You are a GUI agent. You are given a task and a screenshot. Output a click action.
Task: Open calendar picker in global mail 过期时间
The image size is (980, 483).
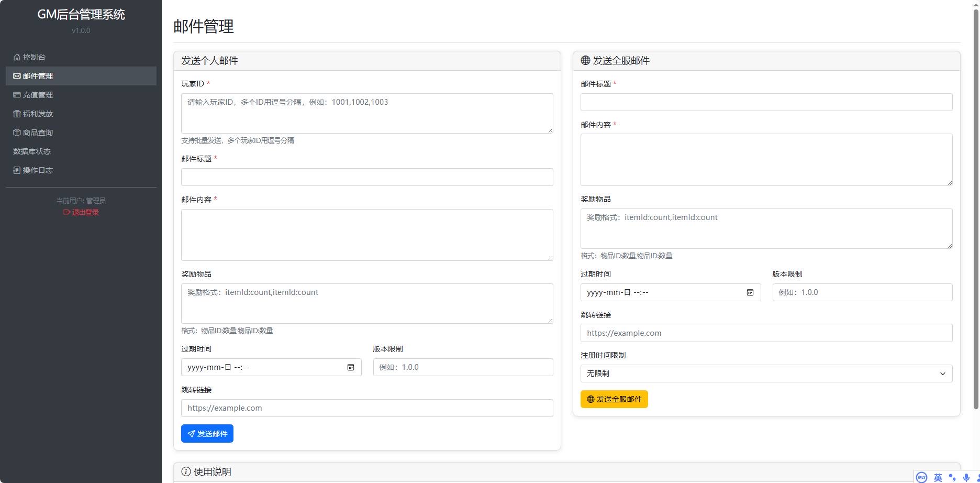(x=750, y=292)
